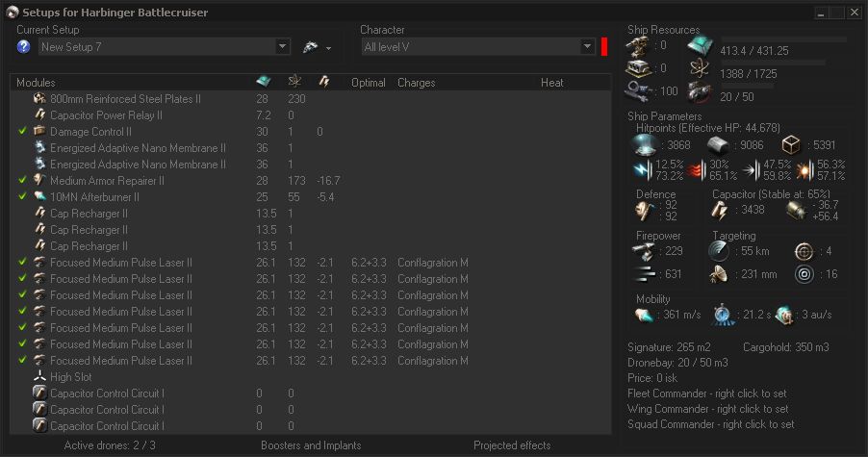Click the calibration icon showing 100
Viewport: 868px width, 457px height.
click(638, 90)
